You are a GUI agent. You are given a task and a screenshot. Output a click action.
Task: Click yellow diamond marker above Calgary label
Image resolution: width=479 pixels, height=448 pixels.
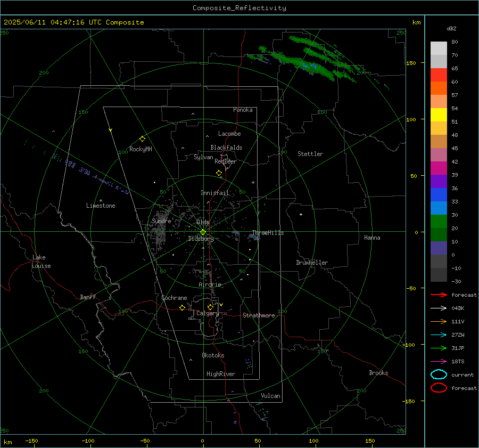click(210, 307)
